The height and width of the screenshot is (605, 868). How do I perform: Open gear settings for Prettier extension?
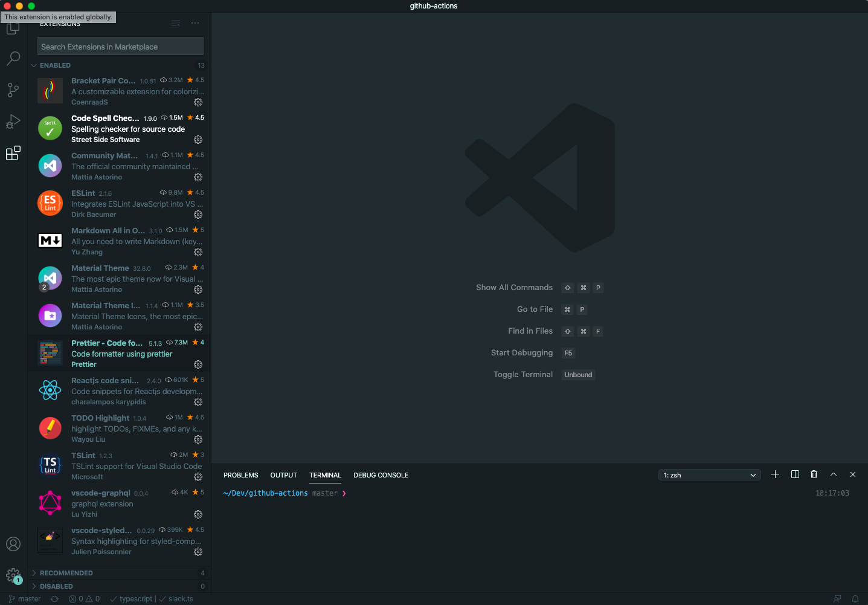click(198, 364)
